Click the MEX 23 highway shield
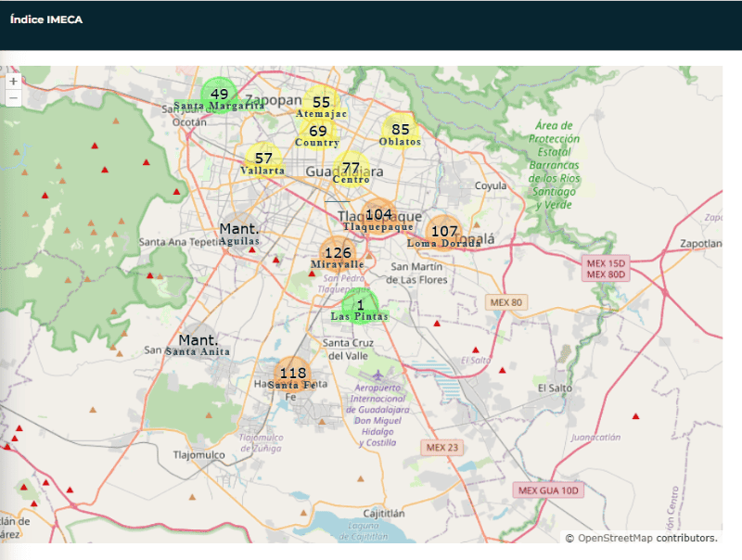742x560 pixels. pyautogui.click(x=442, y=447)
